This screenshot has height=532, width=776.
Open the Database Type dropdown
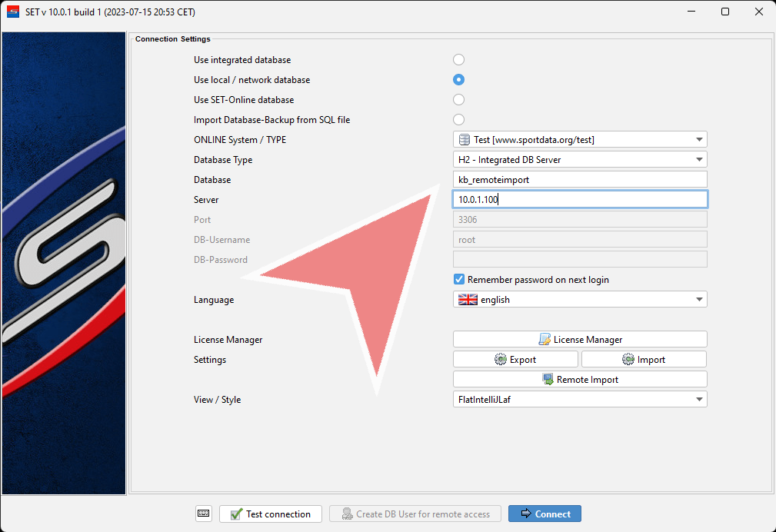[698, 159]
